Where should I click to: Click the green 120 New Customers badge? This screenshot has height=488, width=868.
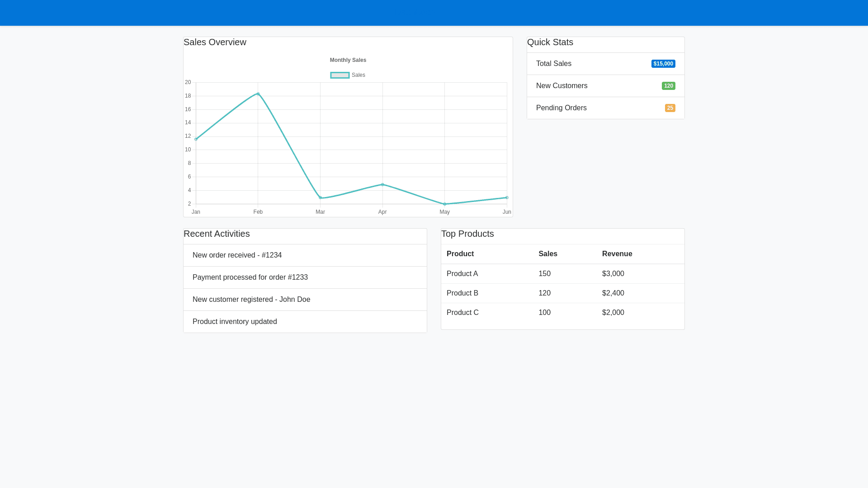pyautogui.click(x=668, y=86)
